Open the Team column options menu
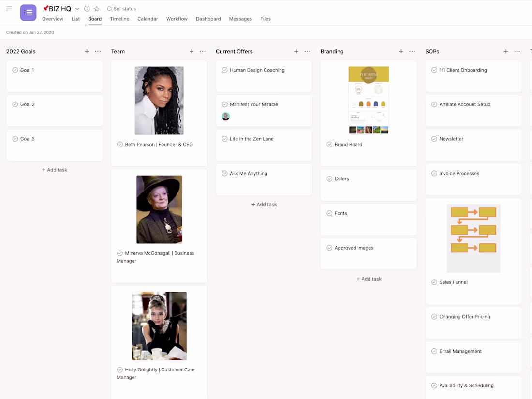 (x=203, y=51)
